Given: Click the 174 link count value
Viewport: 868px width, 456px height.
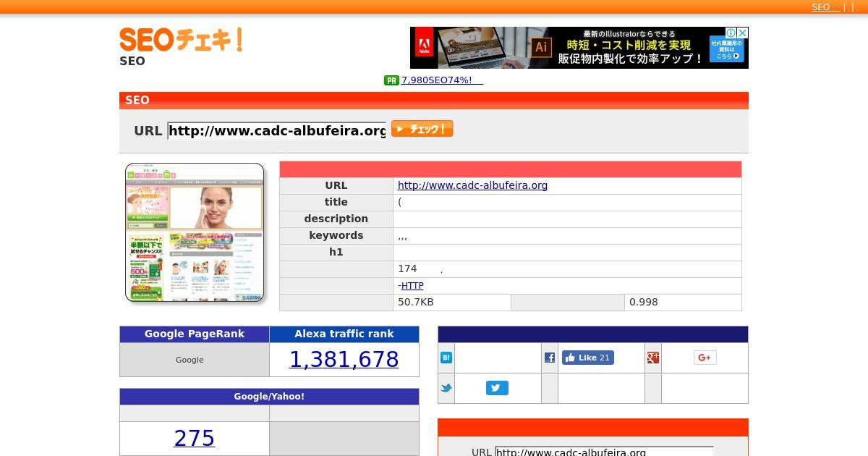Looking at the screenshot, I should coord(407,269).
